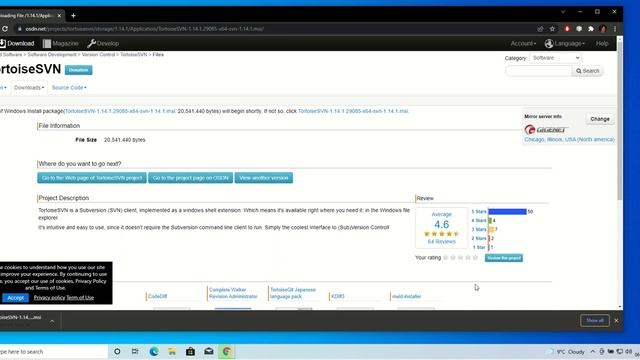Screen dimensions: 640x360
Task: Open Task View on taskbar
Action: pos(135,351)
